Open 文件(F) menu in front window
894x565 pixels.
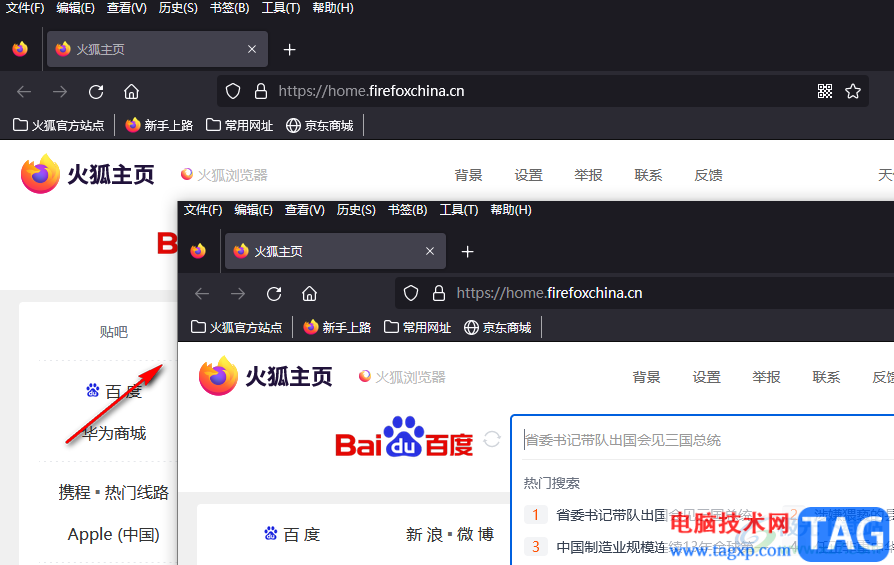(x=202, y=210)
